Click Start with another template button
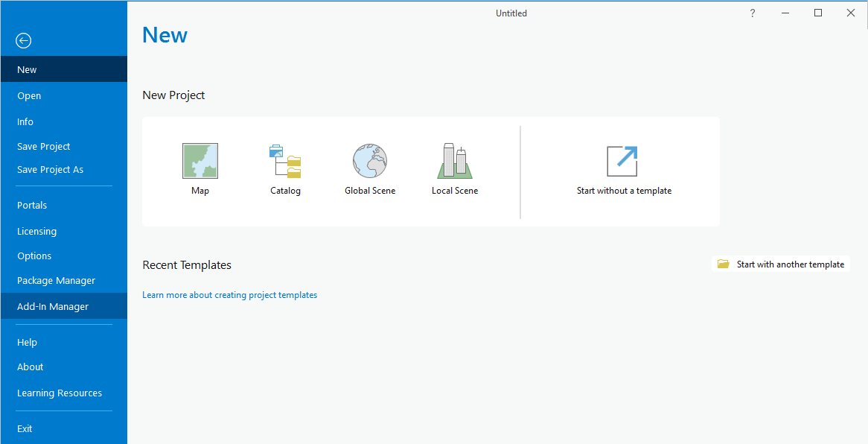This screenshot has height=444, width=868. [x=781, y=264]
